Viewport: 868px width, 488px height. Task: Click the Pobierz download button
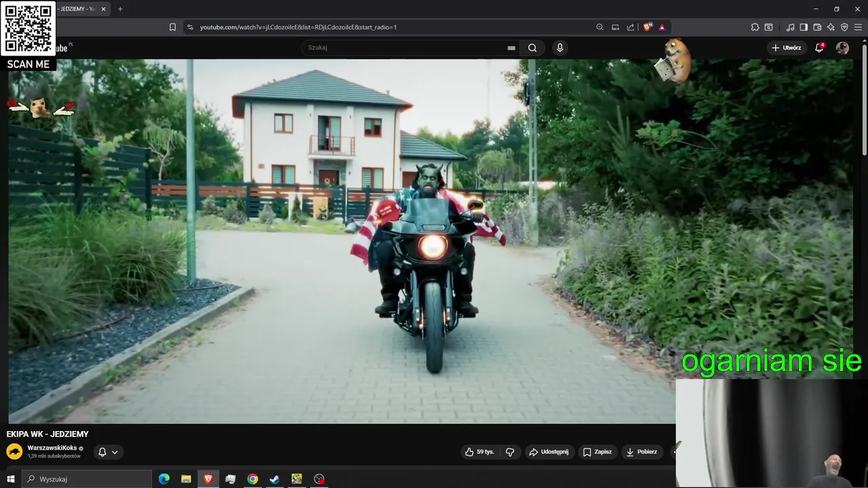(x=642, y=452)
